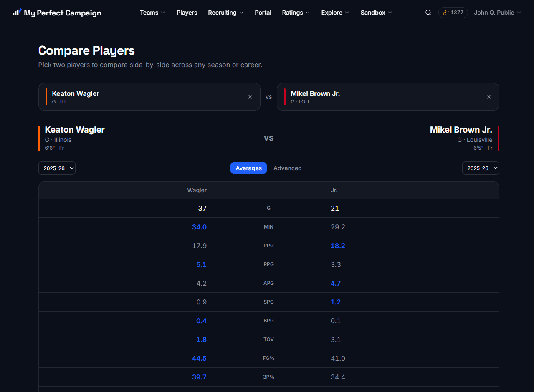Click Wagler's BPG value 0.4

click(x=202, y=321)
